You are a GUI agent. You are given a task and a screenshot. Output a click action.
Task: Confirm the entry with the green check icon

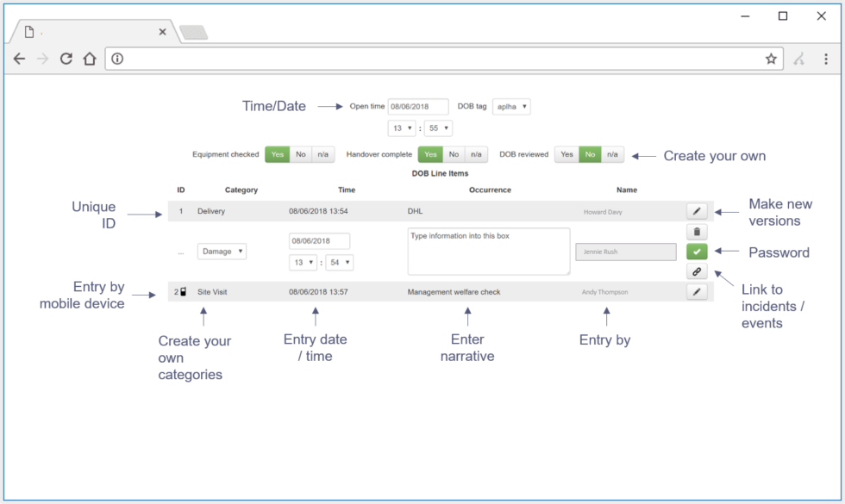(696, 252)
